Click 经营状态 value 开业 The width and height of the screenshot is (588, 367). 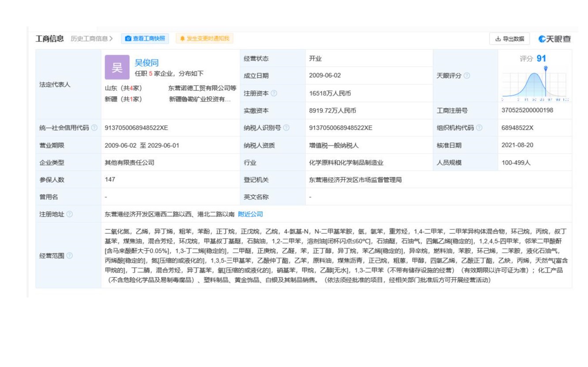(315, 59)
